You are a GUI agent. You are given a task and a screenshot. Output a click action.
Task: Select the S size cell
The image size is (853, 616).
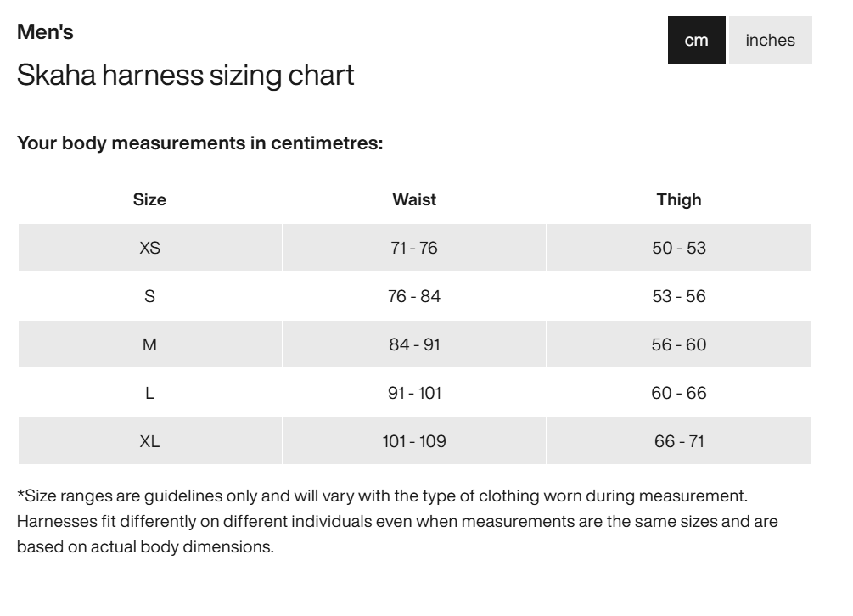(x=149, y=296)
